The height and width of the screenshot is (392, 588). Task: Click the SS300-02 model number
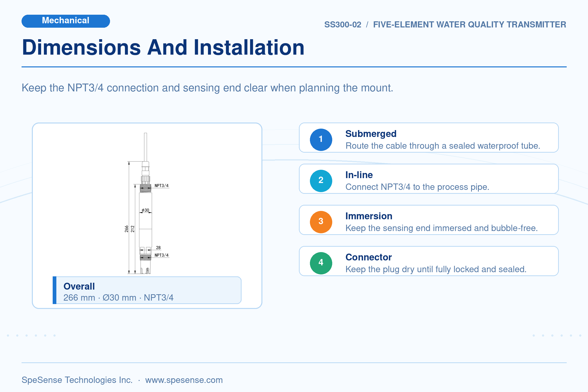tap(343, 24)
